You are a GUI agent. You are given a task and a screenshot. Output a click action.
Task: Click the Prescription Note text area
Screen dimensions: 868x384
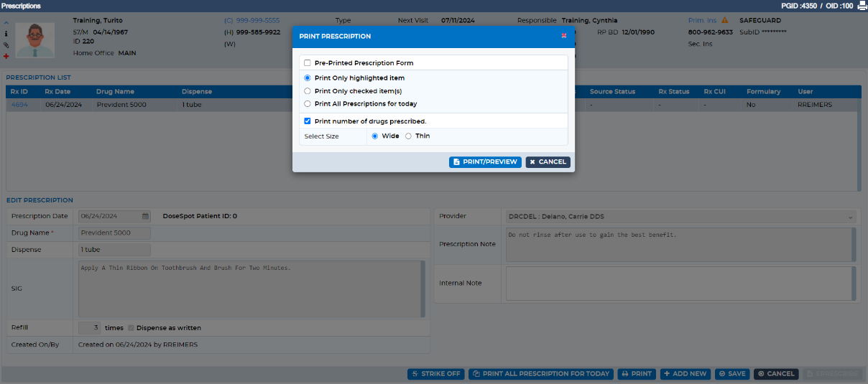pos(678,245)
